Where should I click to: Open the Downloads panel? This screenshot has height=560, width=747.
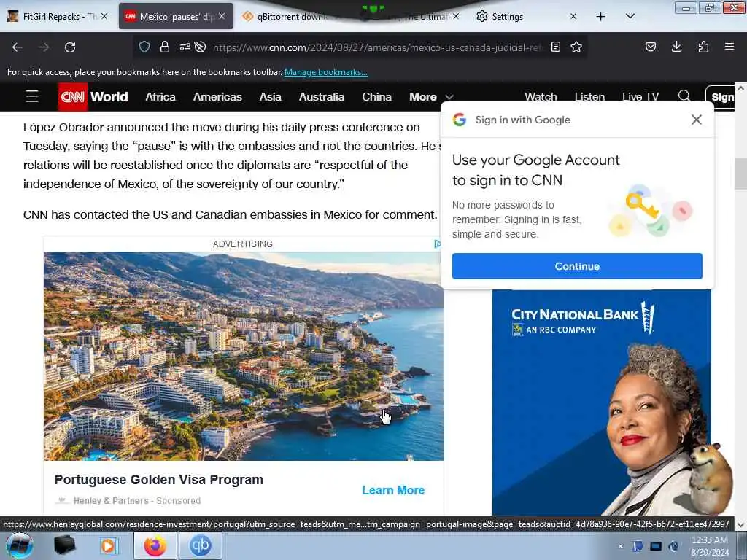tap(676, 47)
